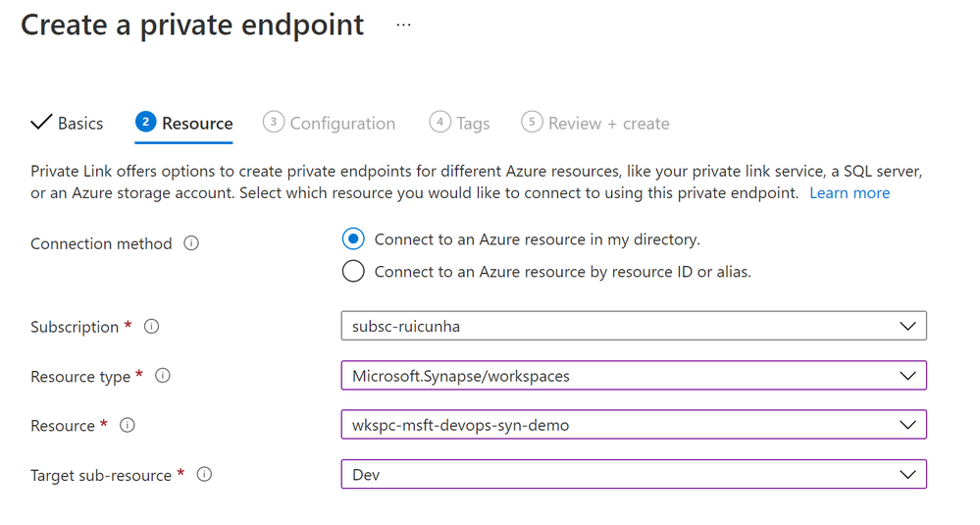Viewport: 980px width, 525px height.
Task: Expand the Resource dropdown with wkspc-msft-devops-syn-demo
Action: [x=633, y=425]
